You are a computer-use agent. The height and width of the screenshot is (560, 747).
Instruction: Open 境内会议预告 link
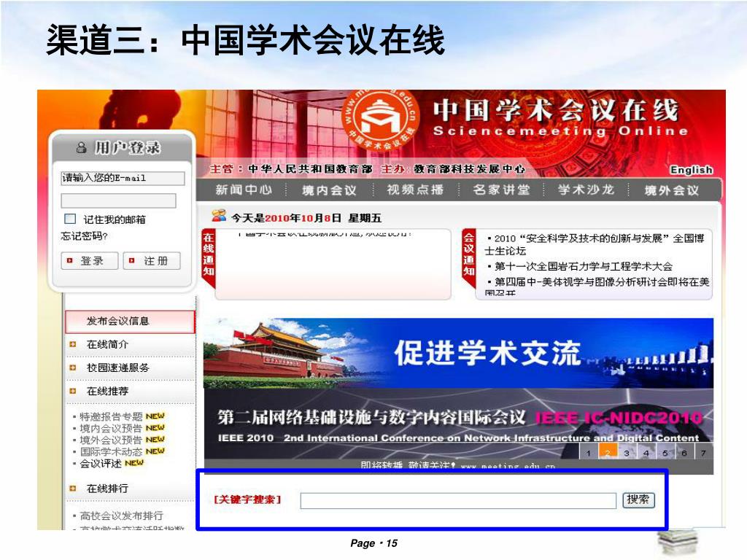point(111,429)
